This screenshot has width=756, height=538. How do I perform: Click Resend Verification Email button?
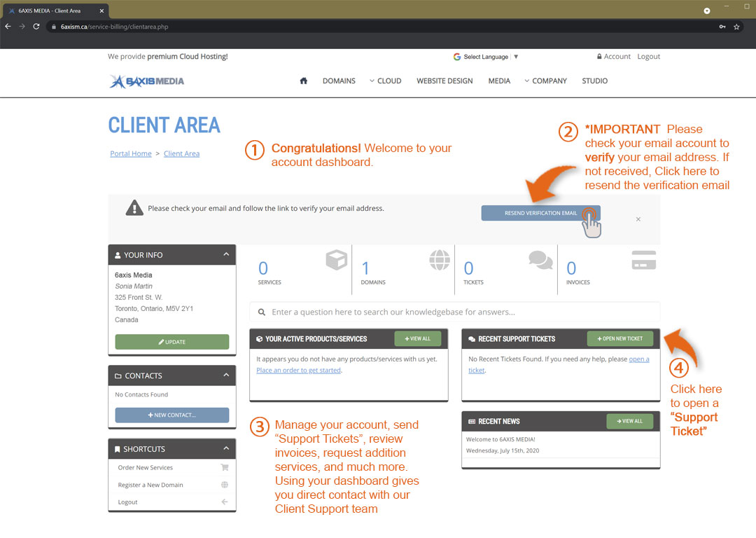[x=540, y=213]
